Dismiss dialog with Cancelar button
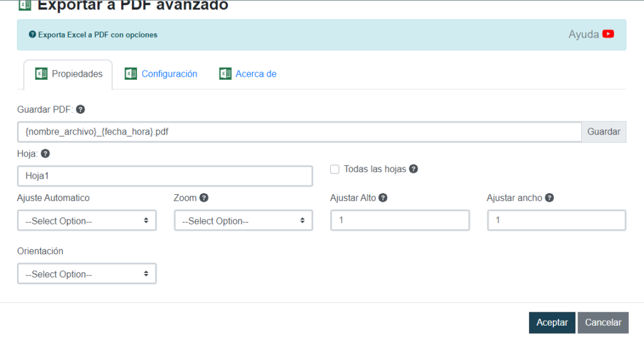The image size is (644, 342). pyautogui.click(x=603, y=323)
